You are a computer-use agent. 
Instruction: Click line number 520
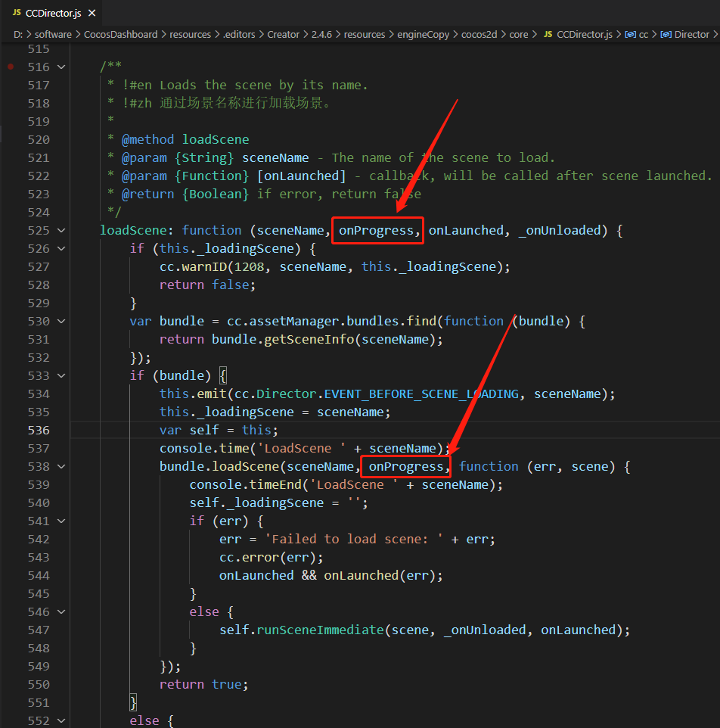pyautogui.click(x=39, y=140)
